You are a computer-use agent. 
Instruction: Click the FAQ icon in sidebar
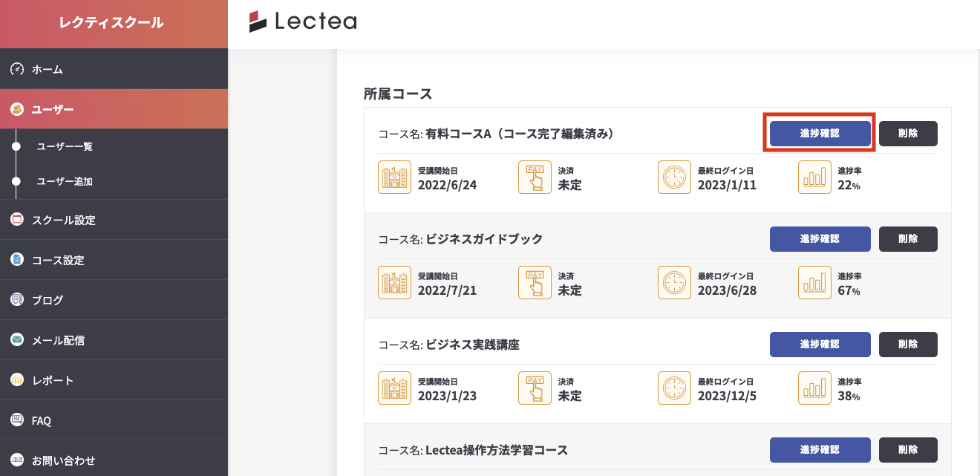click(x=17, y=420)
